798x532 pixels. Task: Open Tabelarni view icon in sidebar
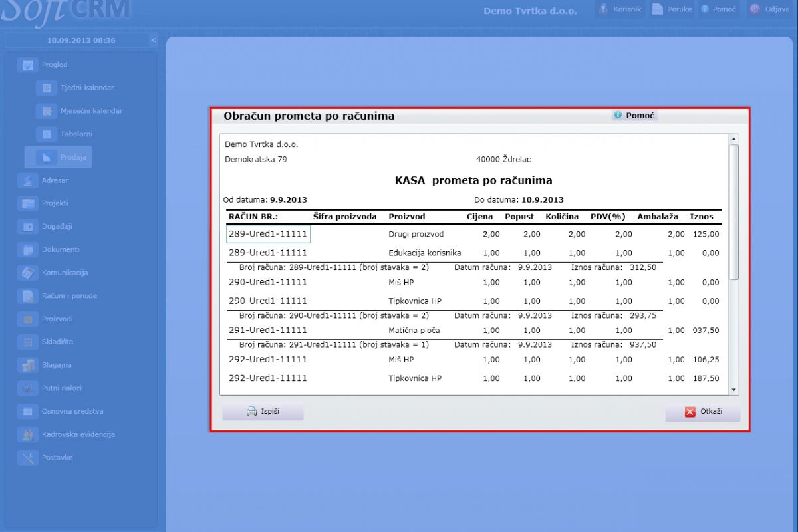pos(47,134)
